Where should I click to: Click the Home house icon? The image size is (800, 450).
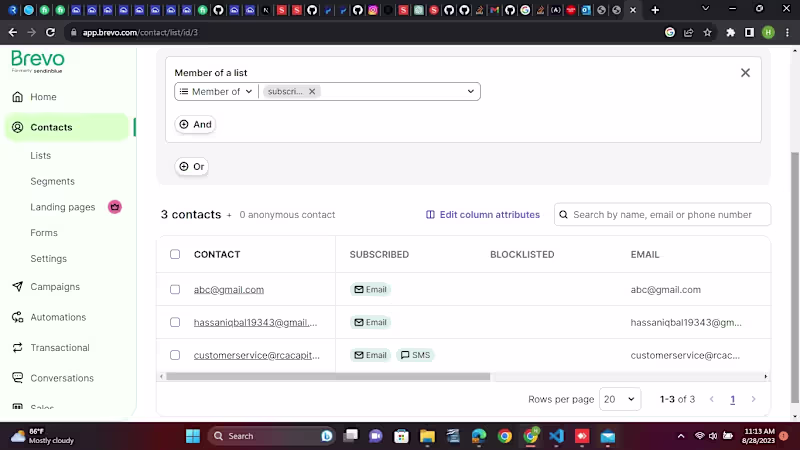tap(17, 97)
